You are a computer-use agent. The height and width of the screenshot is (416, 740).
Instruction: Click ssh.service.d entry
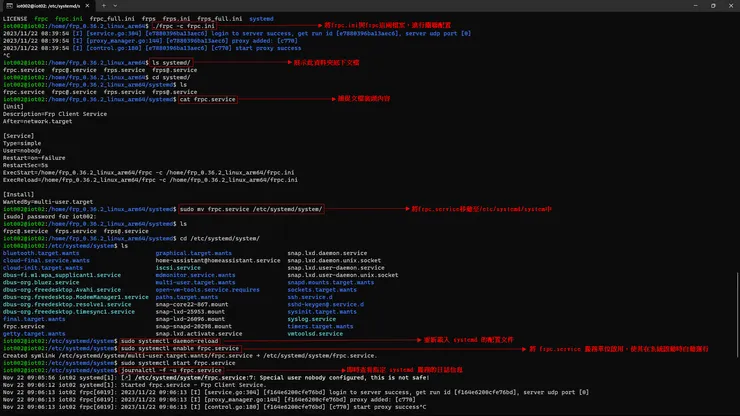(x=310, y=297)
